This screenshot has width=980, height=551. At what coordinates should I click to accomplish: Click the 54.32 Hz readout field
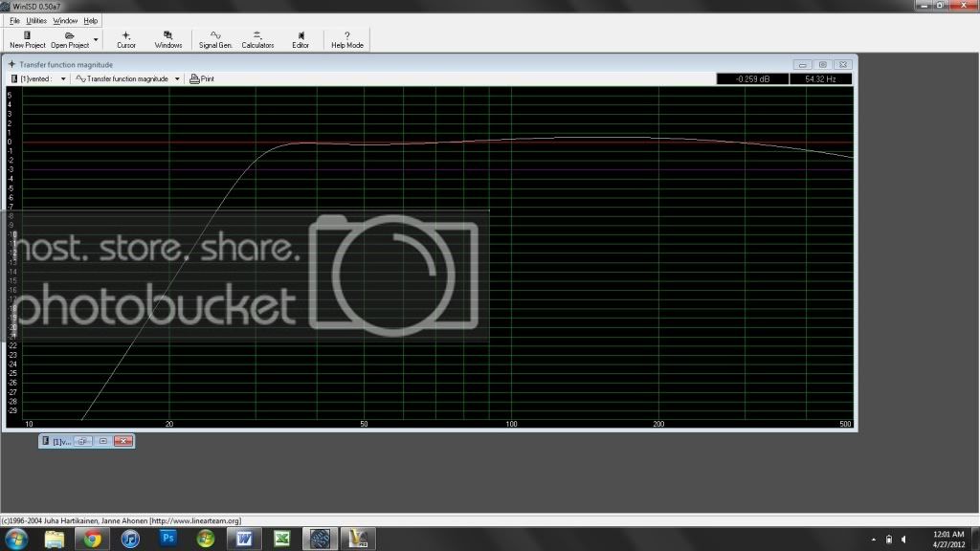tap(820, 78)
